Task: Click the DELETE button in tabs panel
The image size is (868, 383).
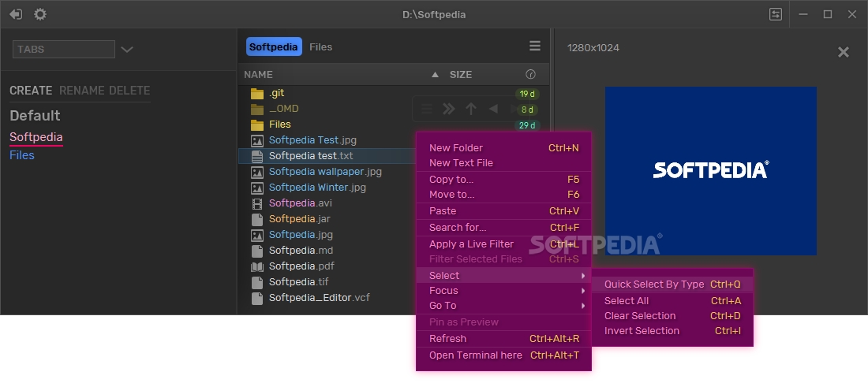Action: 129,91
